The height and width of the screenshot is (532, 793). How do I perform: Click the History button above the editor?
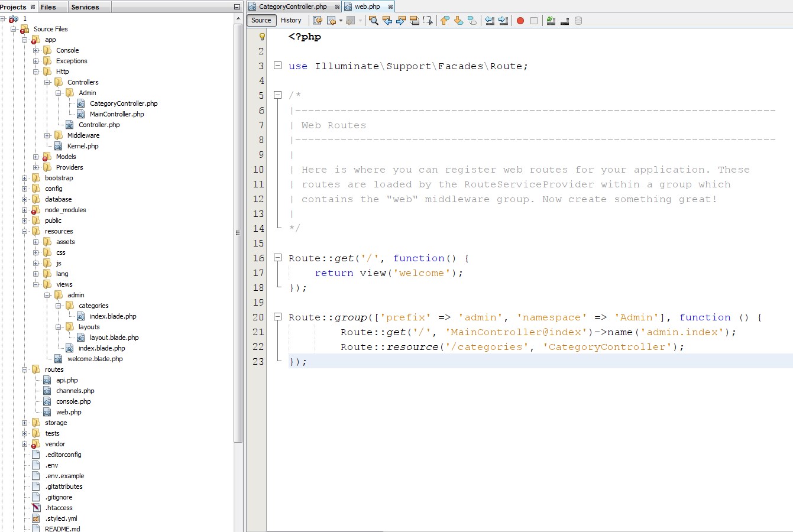point(292,20)
